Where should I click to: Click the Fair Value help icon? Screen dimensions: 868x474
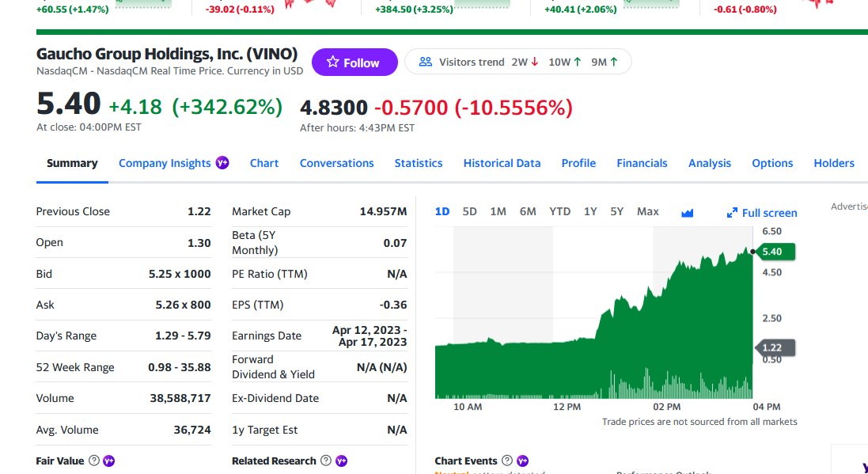(x=94, y=461)
